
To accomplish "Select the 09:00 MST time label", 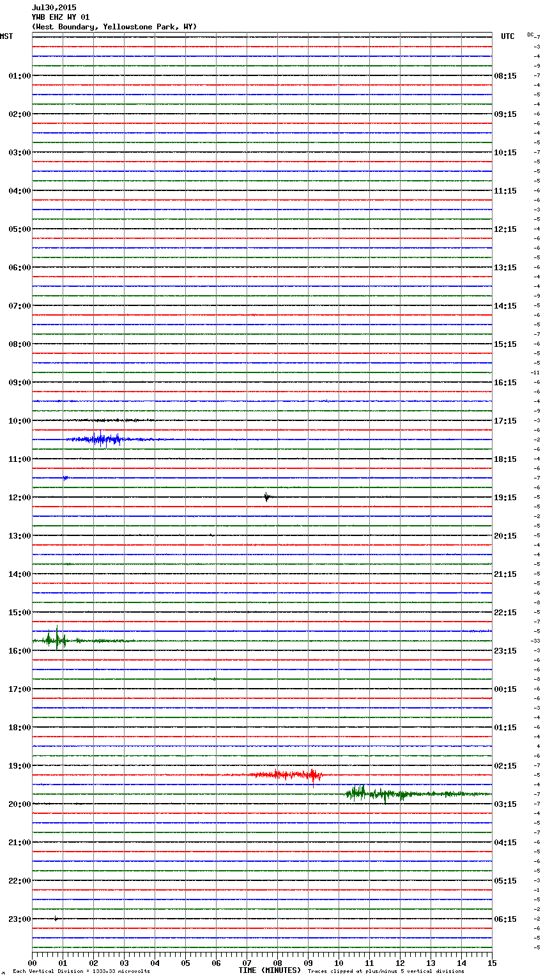I will click(x=20, y=383).
